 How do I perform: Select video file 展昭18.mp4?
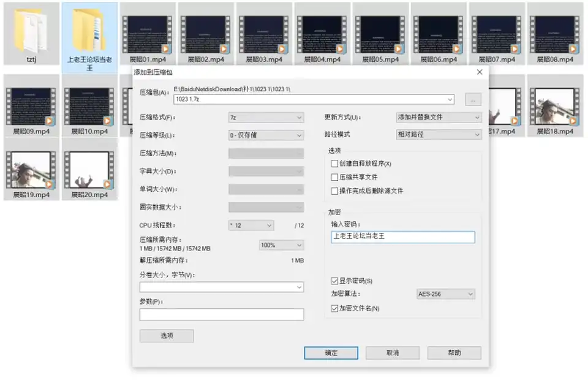pos(555,106)
